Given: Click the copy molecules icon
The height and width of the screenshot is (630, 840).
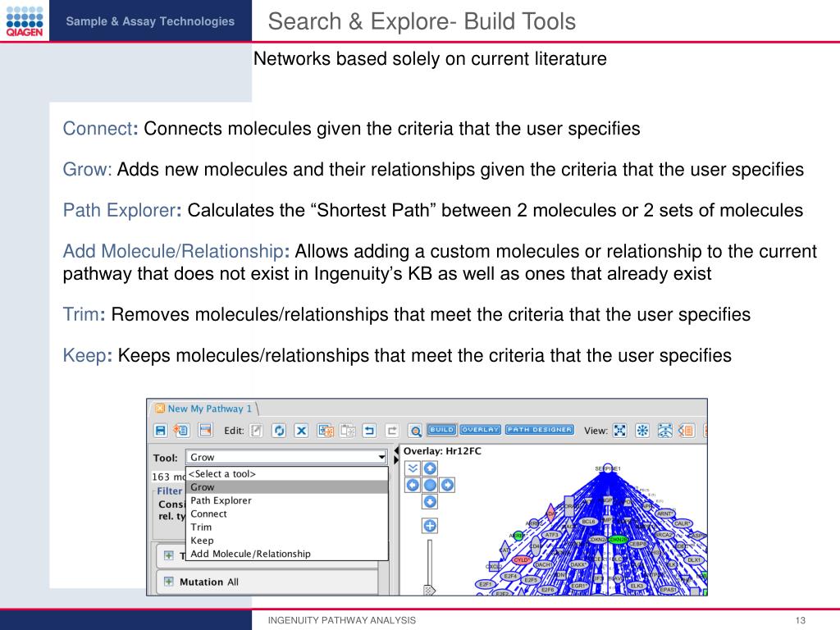Looking at the screenshot, I should [x=325, y=430].
